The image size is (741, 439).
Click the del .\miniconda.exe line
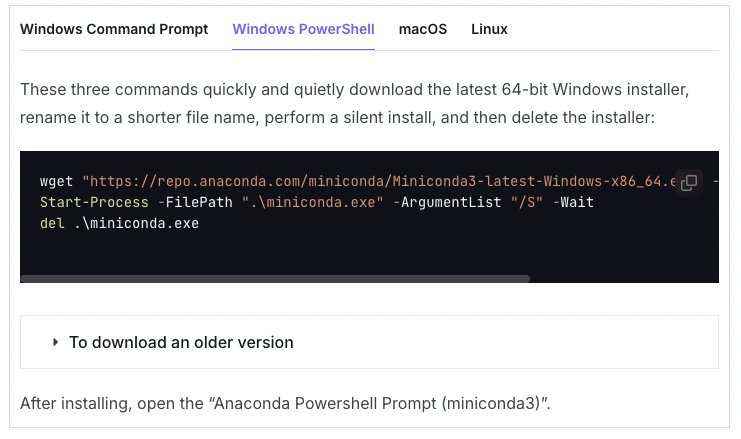pyautogui.click(x=119, y=223)
